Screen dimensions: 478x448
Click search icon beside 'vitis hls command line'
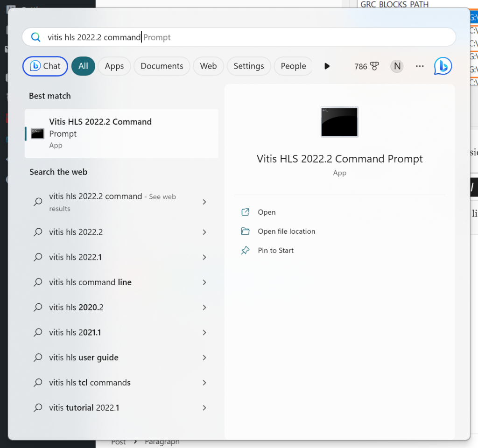(38, 282)
